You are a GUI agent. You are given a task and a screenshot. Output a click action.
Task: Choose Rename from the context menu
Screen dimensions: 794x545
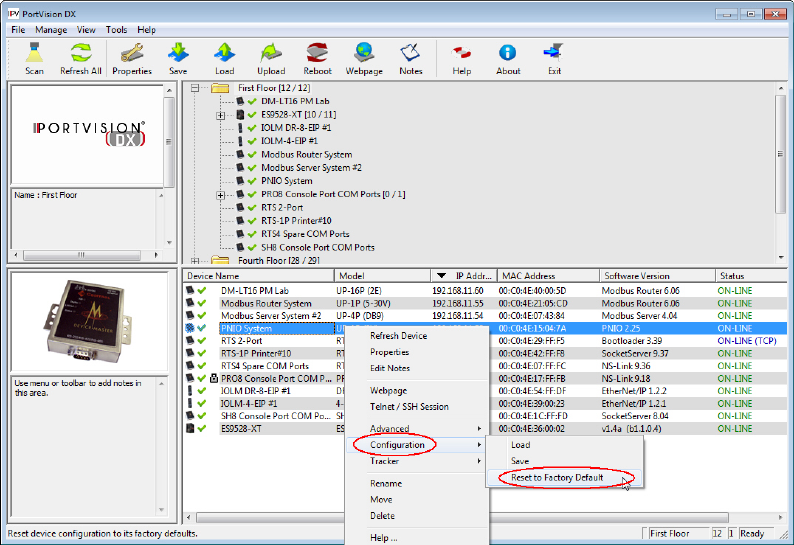386,483
